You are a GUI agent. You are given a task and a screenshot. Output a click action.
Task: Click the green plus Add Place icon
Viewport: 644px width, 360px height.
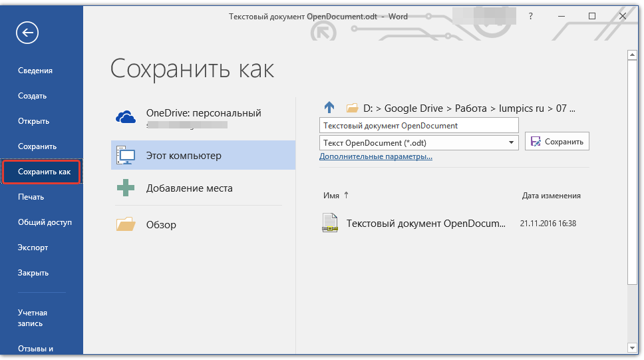point(126,188)
